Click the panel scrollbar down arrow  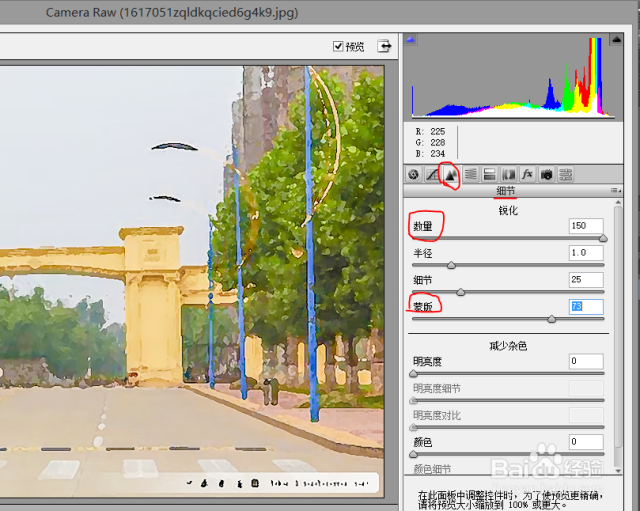pos(618,471)
